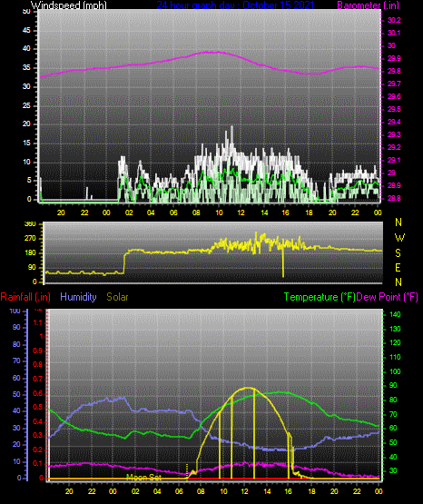
Task: Click barometer axis value "30.1"
Action: [394, 33]
